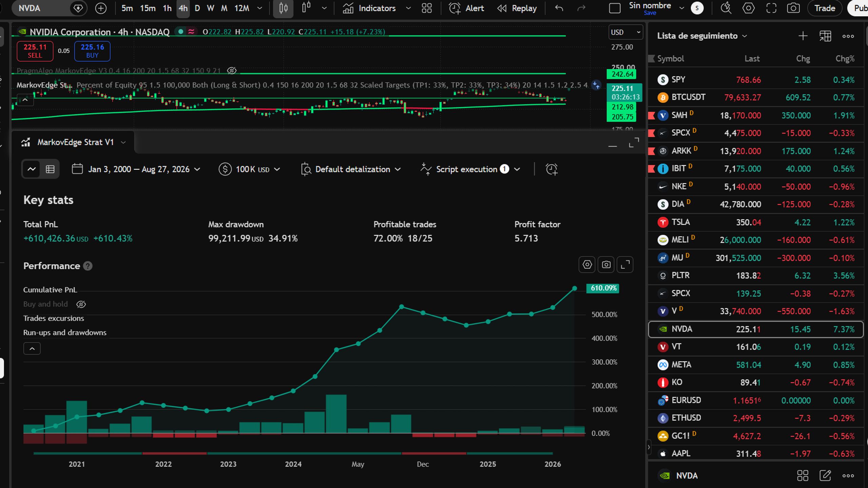Click the 225.16 BUY button
Viewport: 868px width, 488px height.
click(x=92, y=51)
